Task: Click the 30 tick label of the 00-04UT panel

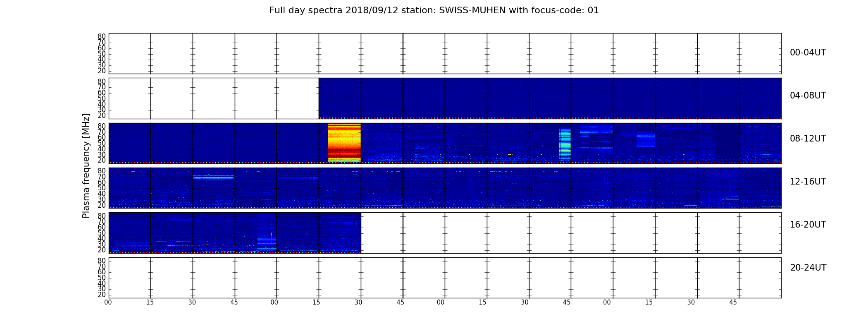Action: coord(102,65)
